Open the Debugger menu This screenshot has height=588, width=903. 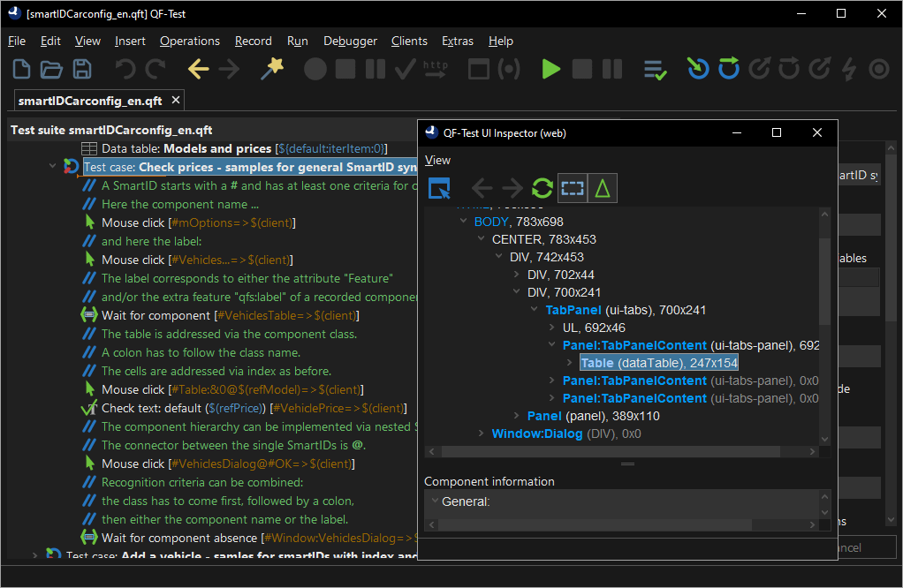[350, 41]
